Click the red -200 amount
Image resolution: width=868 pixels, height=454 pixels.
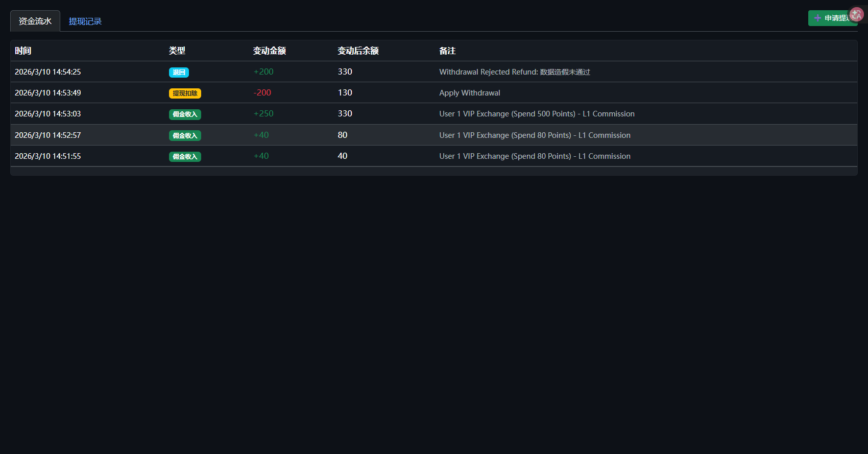[262, 93]
